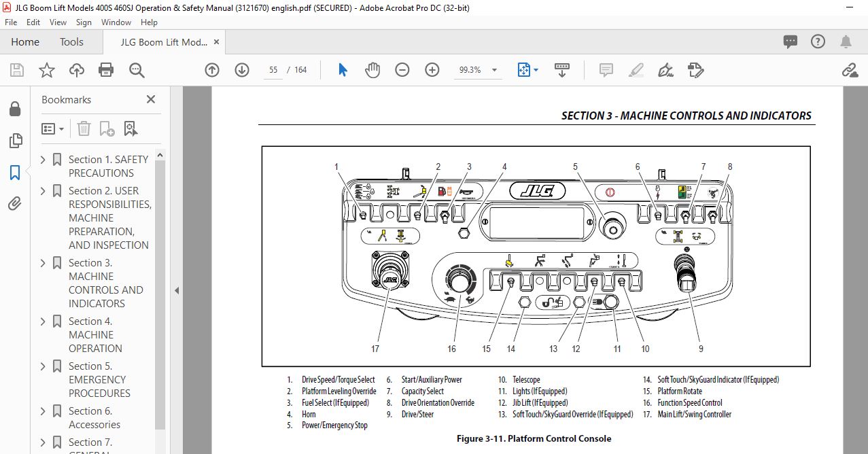Select Section 5. EMERGENCY PROCEDURES bookmark text

tap(98, 379)
